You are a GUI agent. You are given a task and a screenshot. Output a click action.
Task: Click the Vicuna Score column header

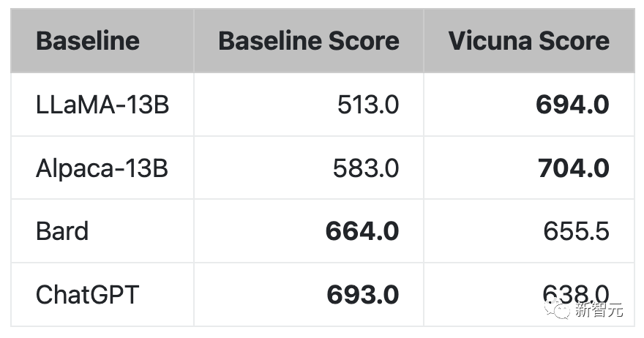(529, 41)
